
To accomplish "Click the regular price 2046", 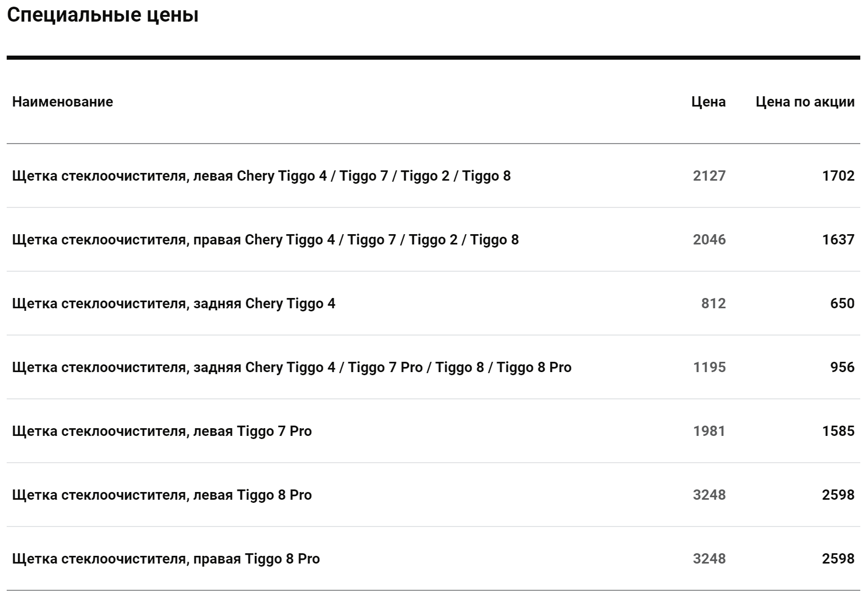I will pyautogui.click(x=709, y=240).
